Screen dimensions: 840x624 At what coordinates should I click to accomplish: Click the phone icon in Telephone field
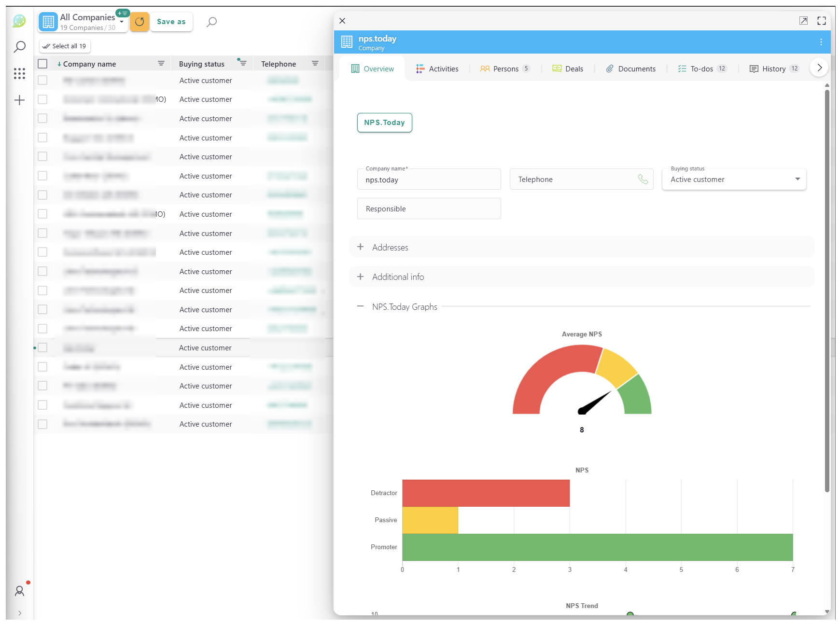[643, 180]
